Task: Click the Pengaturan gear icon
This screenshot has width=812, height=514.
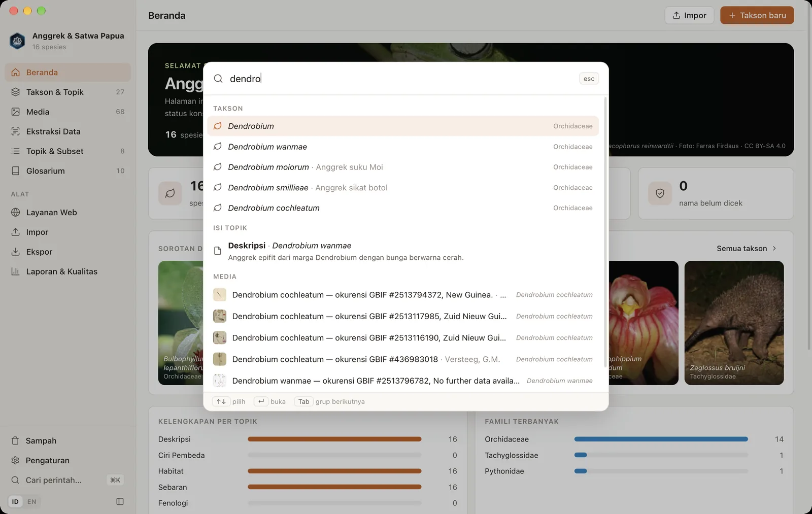Action: point(15,460)
